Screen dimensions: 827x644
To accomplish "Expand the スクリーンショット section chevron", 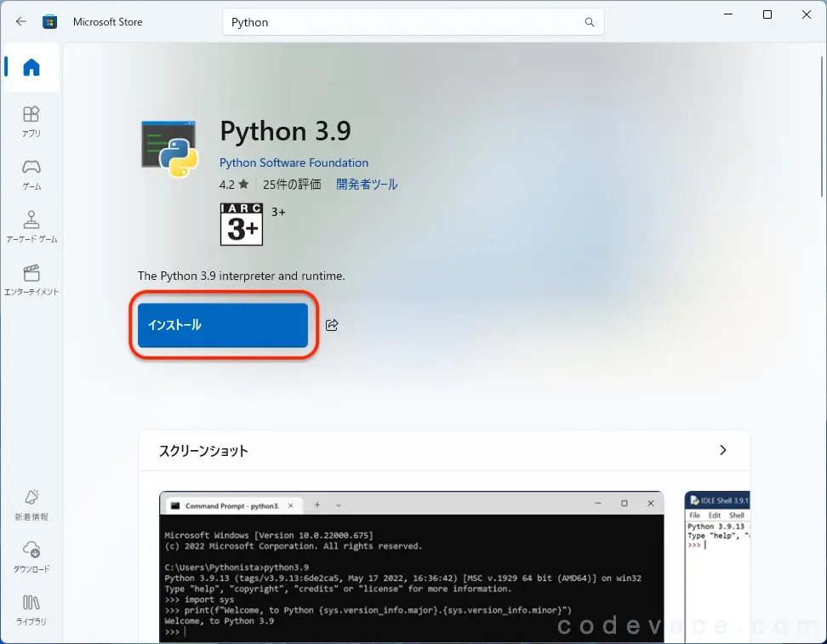I will [x=722, y=450].
